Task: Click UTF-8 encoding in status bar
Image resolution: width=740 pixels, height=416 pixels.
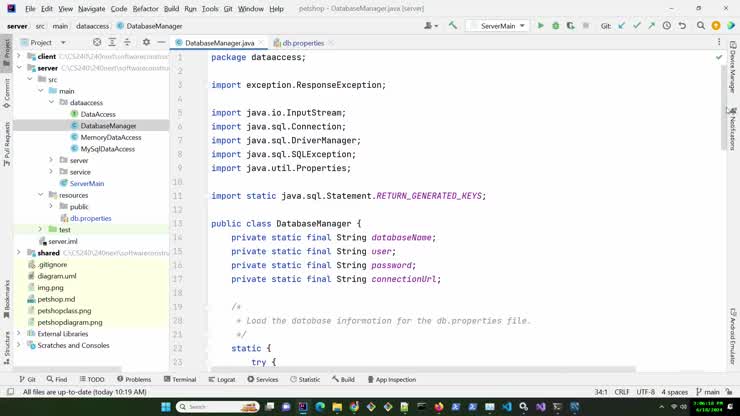Action: (645, 392)
